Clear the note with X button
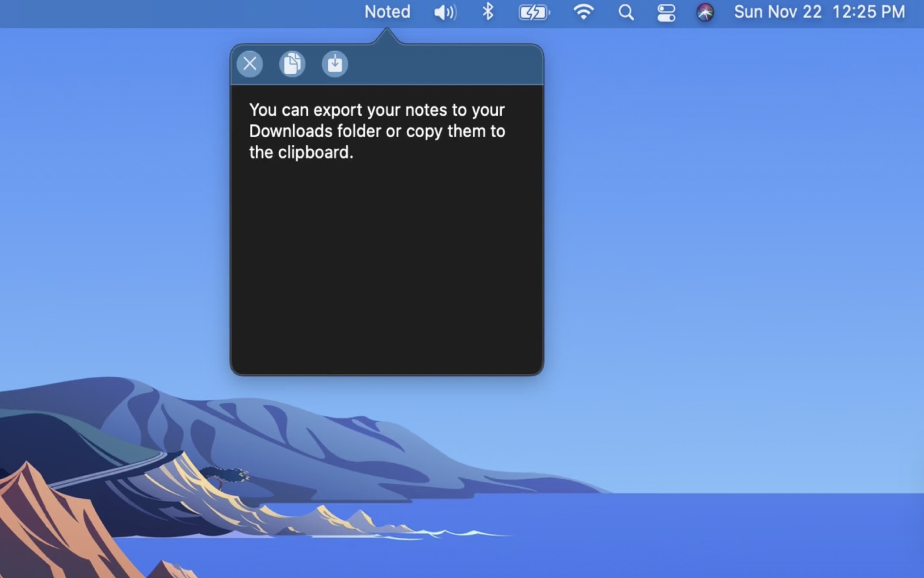924x578 pixels. click(x=250, y=64)
